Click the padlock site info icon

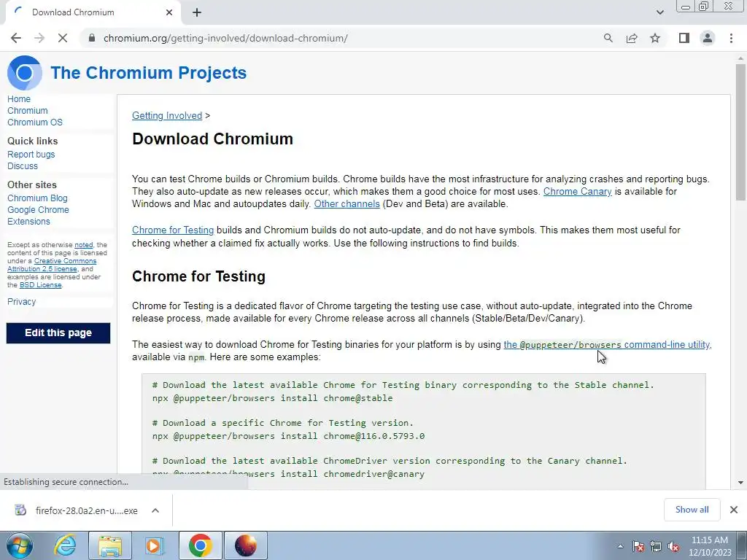[x=92, y=38]
